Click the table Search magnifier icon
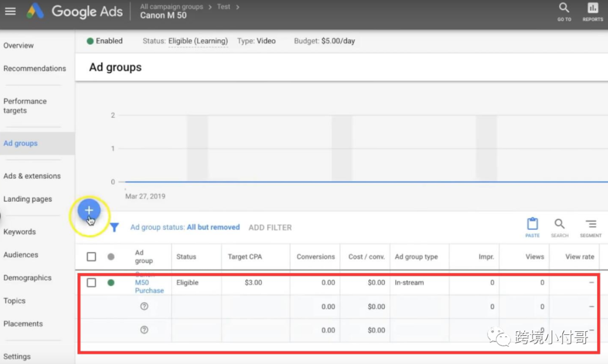Image resolution: width=608 pixels, height=364 pixels. 560,227
